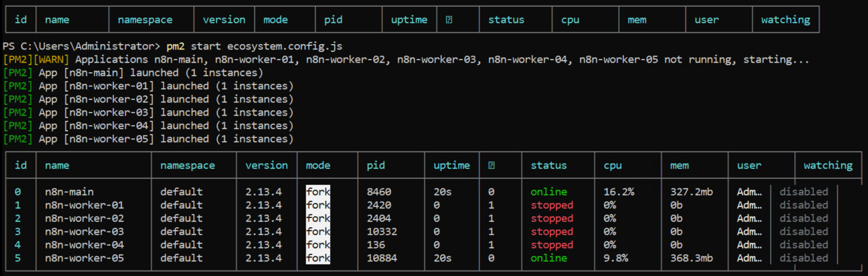Image resolution: width=868 pixels, height=276 pixels.
Task: Click the "n8n-worker-03" name cell in the process table
Action: (x=84, y=232)
